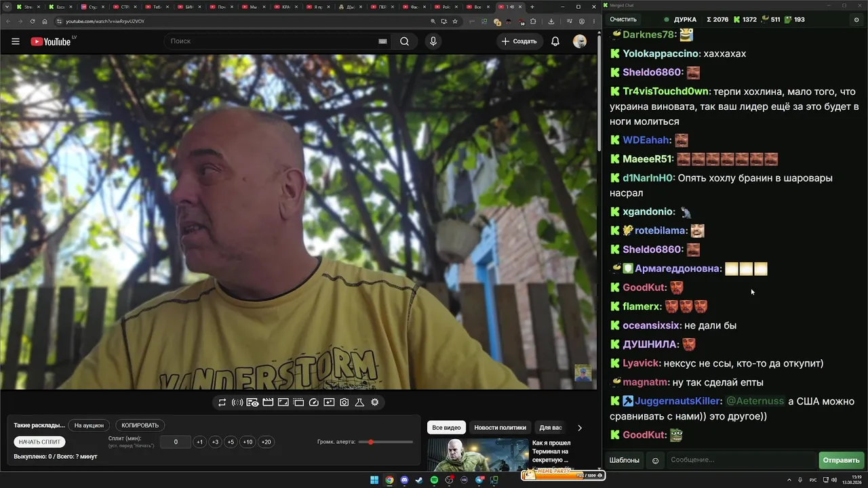
Task: Add +1 minute to split
Action: click(x=199, y=442)
